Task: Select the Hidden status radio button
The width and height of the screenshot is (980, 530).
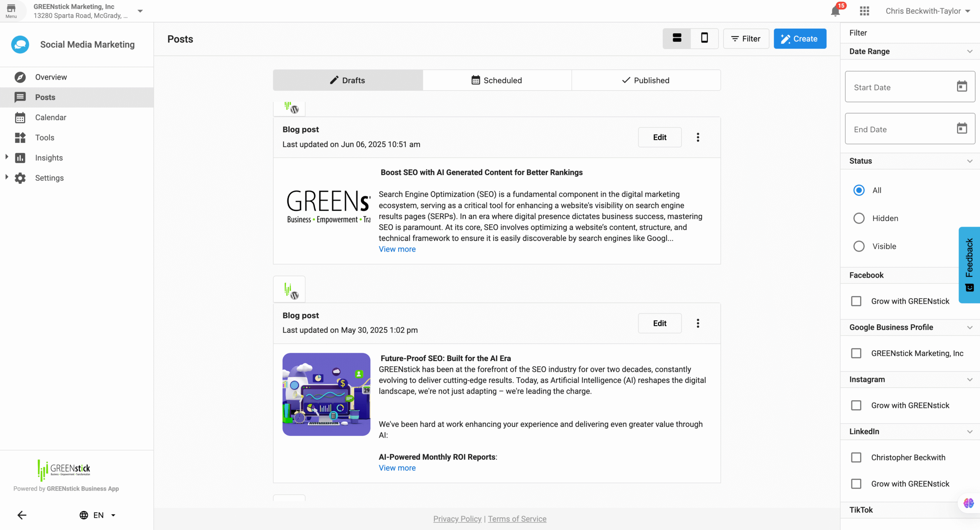Action: pos(859,218)
